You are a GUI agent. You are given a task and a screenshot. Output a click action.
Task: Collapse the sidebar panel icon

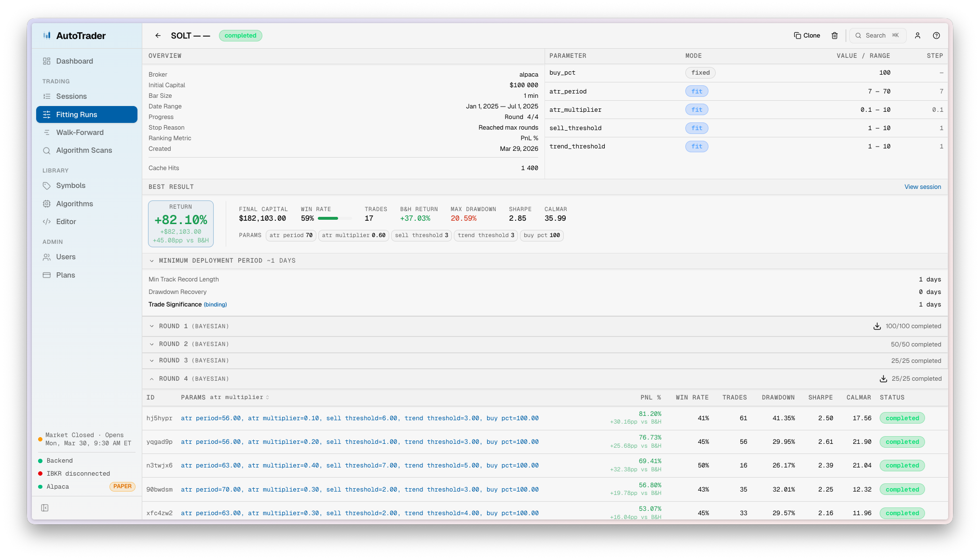click(x=45, y=508)
